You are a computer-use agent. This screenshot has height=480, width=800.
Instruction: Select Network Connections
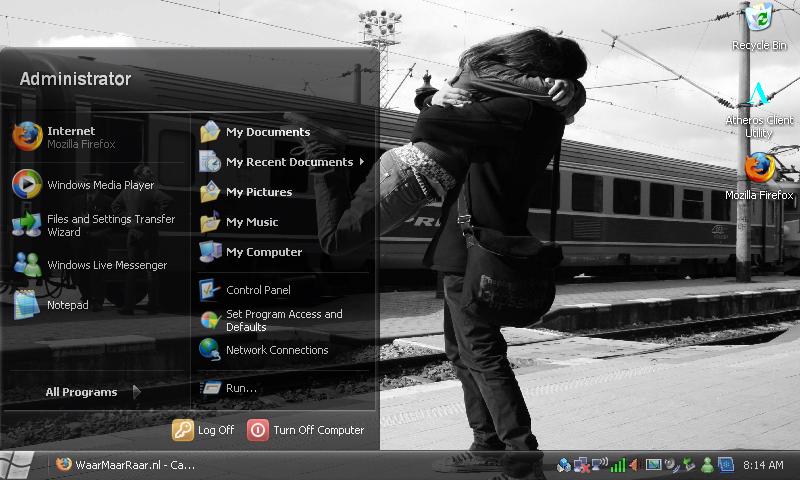pyautogui.click(x=275, y=350)
